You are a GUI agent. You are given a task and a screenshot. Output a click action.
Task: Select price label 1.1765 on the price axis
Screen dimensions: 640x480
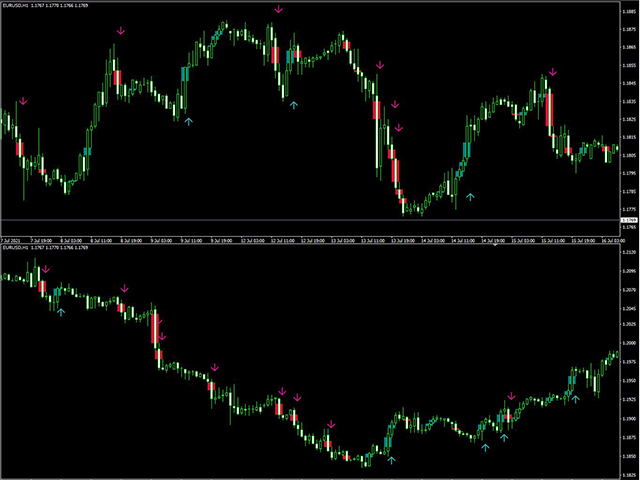[629, 227]
